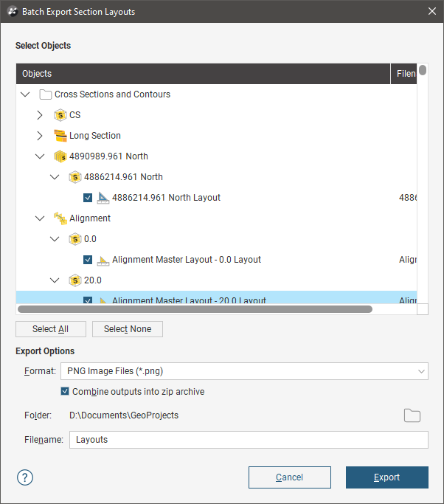Screen dimensions: 444x504
Task: Expand the CS tree node
Action: [x=40, y=115]
